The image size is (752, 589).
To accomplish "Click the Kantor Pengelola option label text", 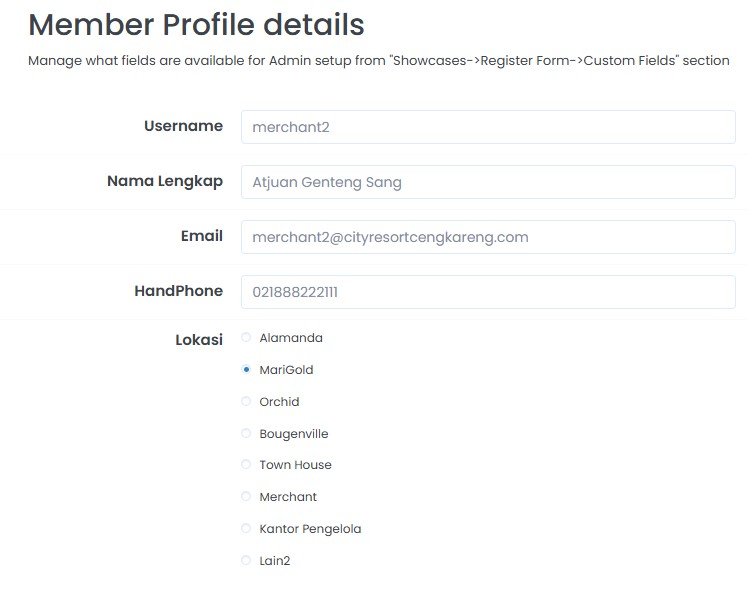I will tap(310, 529).
